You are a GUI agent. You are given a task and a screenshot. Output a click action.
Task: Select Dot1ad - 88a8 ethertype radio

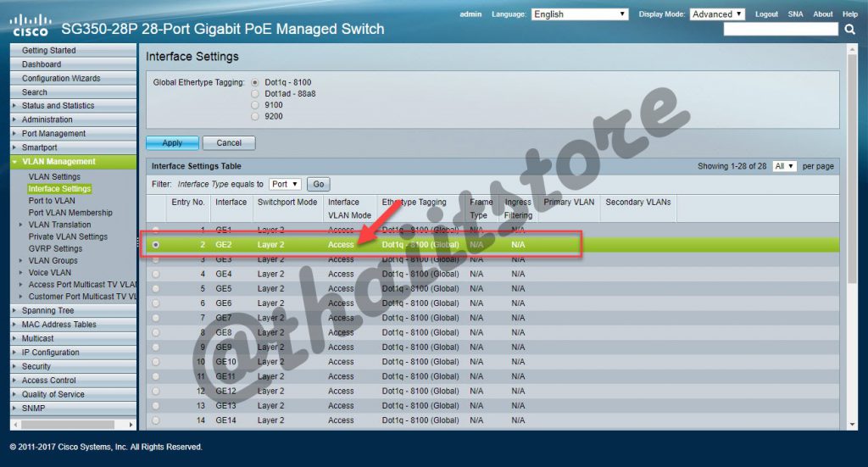pyautogui.click(x=254, y=94)
